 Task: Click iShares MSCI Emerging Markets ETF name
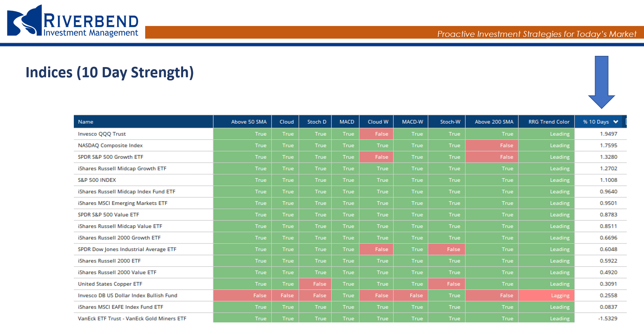point(122,203)
